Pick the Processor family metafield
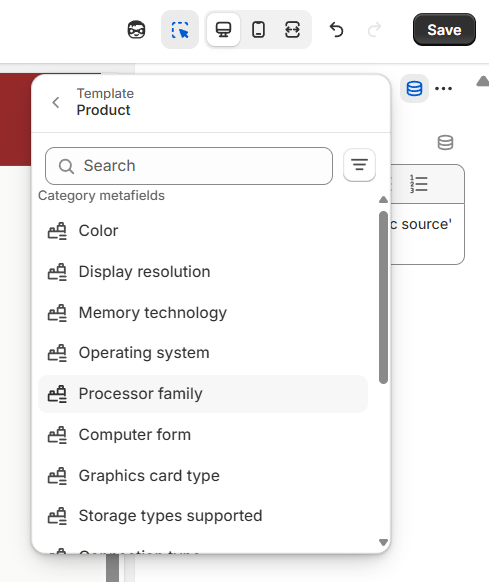The height and width of the screenshot is (582, 489). (x=203, y=394)
